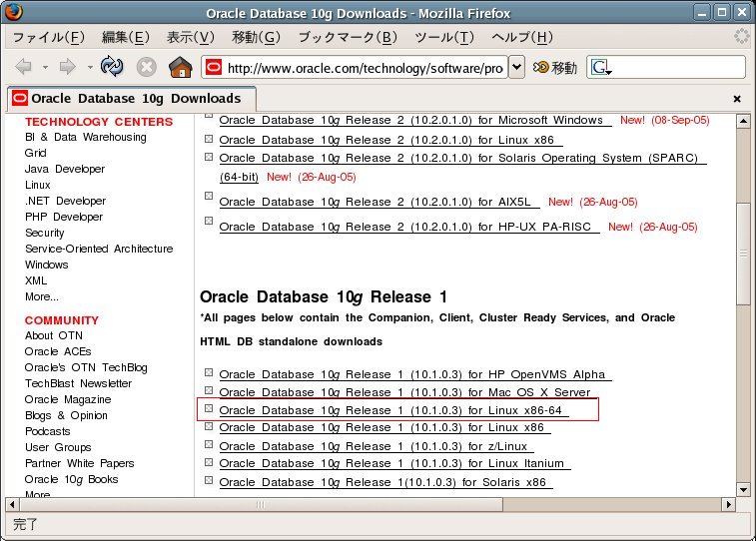Click bullet icon beside Mac OS X Server entry
The width and height of the screenshot is (756, 541).
point(209,390)
